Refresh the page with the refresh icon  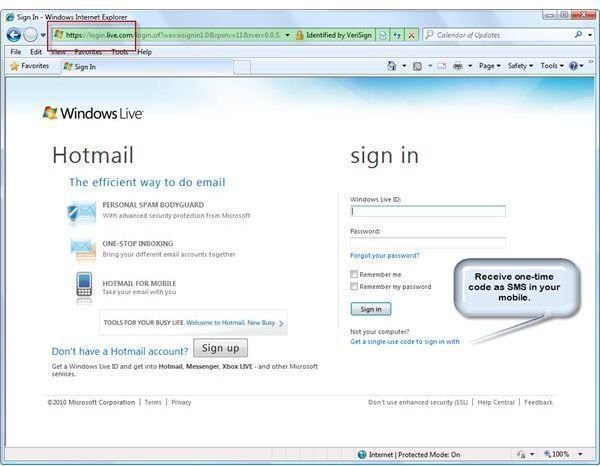pyautogui.click(x=397, y=35)
